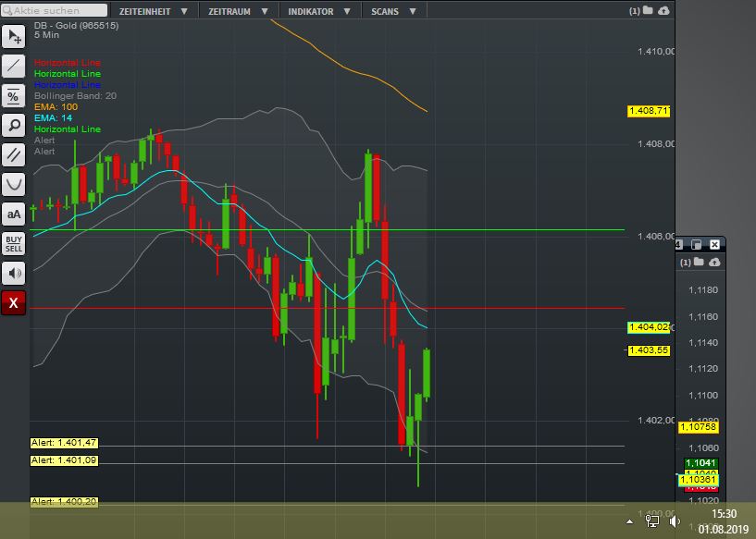Screen dimensions: 756x539
Task: Select the parallel lines drawing tool
Action: tap(12, 154)
